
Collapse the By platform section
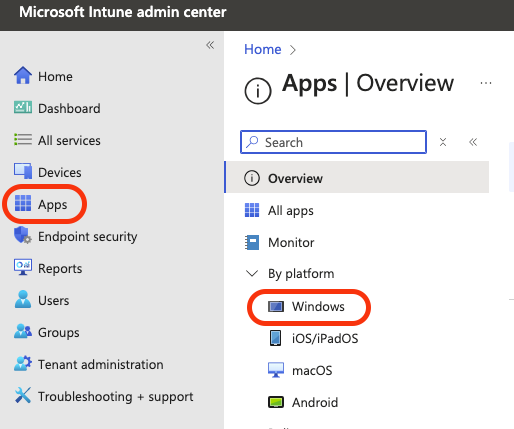tap(252, 274)
